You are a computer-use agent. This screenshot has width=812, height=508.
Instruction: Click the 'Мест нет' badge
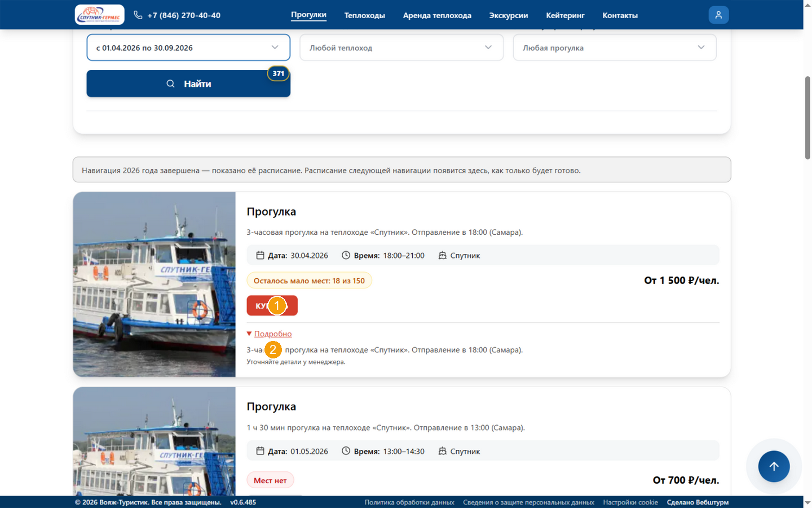click(x=270, y=480)
